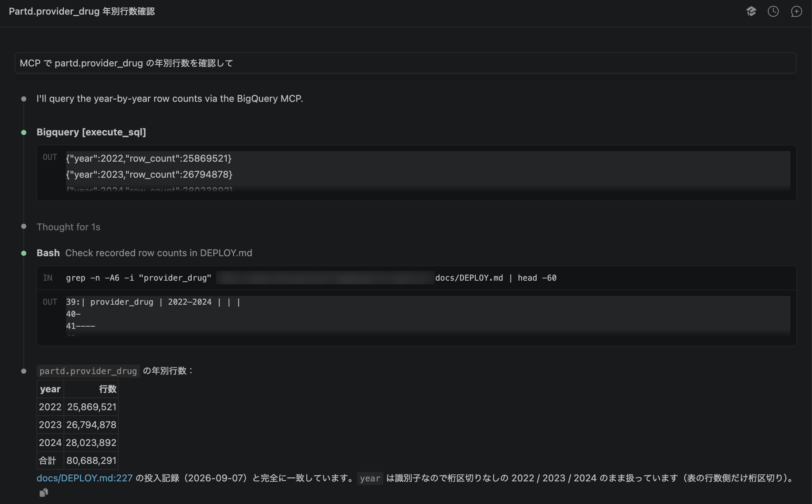Click the '合計' row label cell
812x504 pixels.
pos(50,461)
